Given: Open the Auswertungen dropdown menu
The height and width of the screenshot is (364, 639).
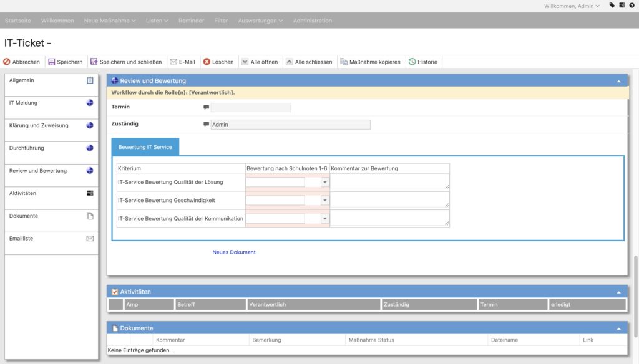Looking at the screenshot, I should pos(260,21).
